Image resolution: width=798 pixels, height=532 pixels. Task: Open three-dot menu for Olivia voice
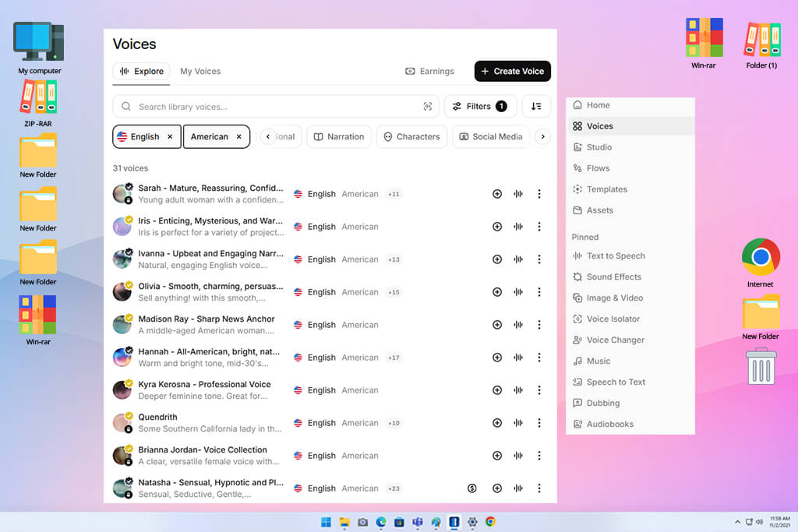point(539,292)
